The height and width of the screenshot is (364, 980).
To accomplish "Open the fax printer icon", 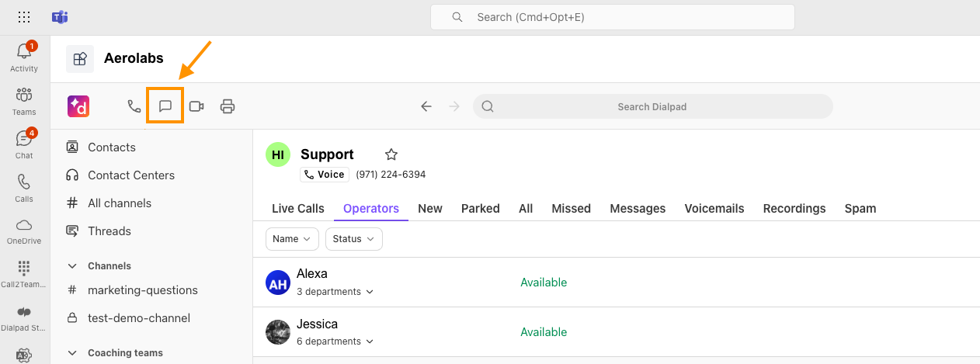I will coord(228,106).
